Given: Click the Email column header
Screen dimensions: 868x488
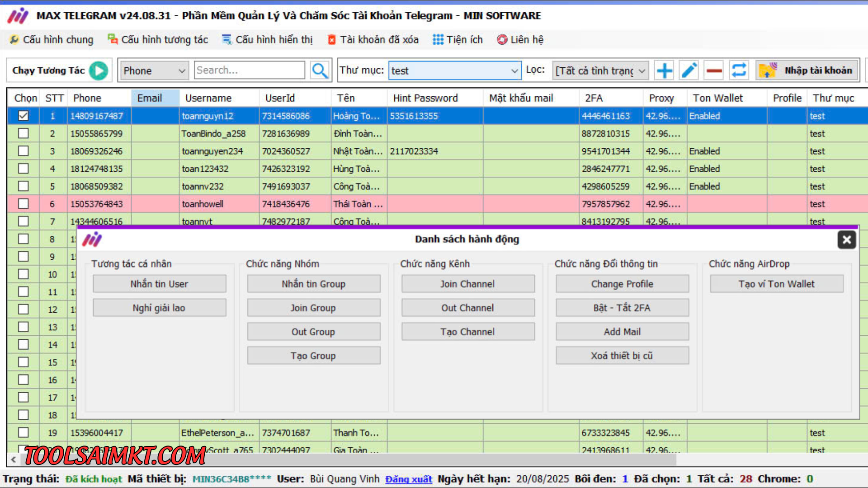Looking at the screenshot, I should 155,98.
